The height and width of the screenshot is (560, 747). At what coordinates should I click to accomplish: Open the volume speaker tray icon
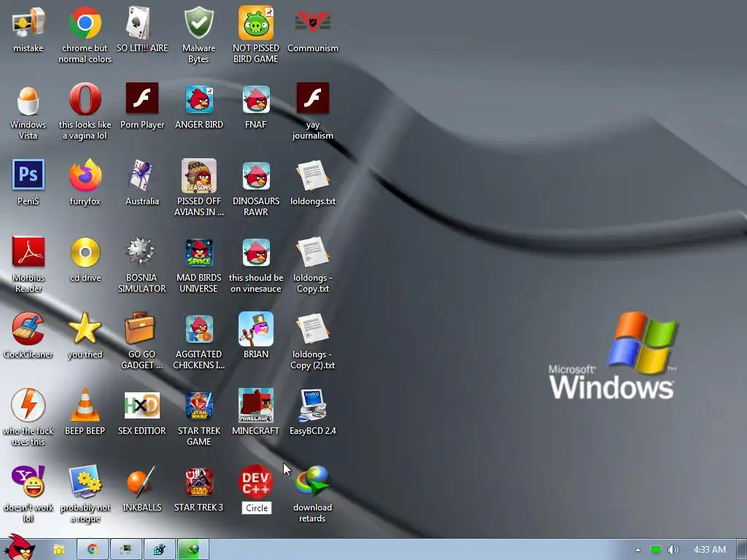pos(673,550)
